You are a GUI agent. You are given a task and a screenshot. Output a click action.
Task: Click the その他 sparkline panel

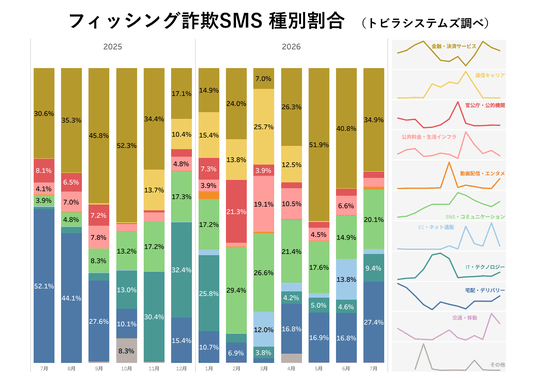tap(448, 356)
